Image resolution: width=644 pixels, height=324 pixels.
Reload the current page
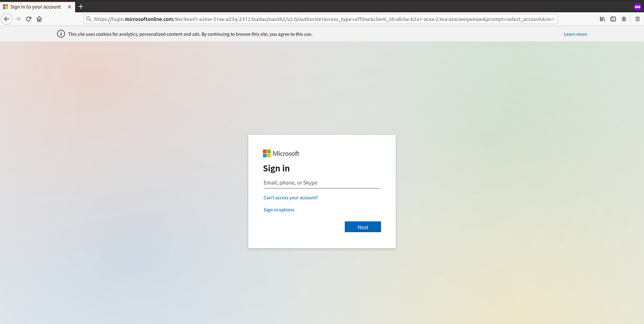[x=28, y=18]
